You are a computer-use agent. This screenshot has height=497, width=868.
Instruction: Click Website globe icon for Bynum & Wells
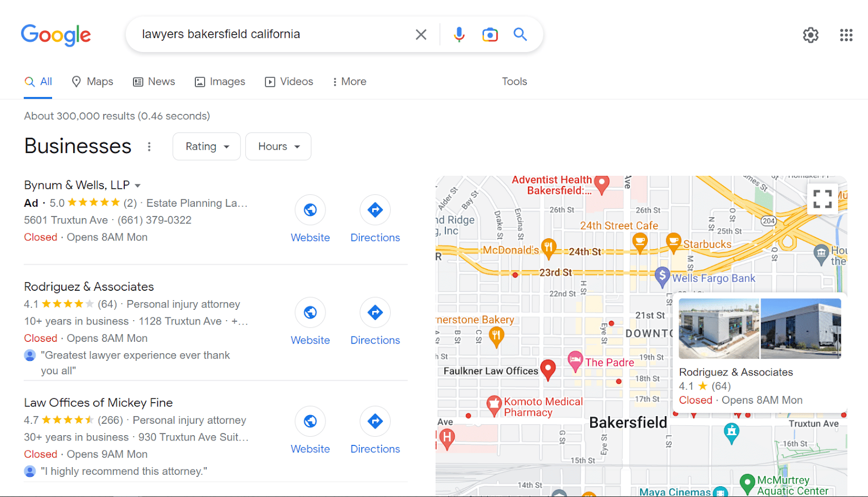tap(310, 210)
